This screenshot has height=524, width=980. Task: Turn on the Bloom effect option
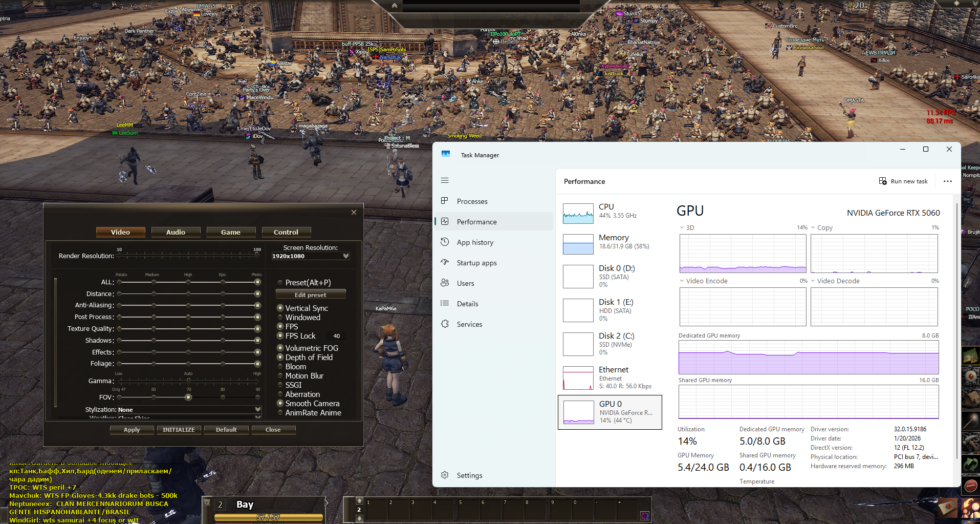pyautogui.click(x=280, y=367)
